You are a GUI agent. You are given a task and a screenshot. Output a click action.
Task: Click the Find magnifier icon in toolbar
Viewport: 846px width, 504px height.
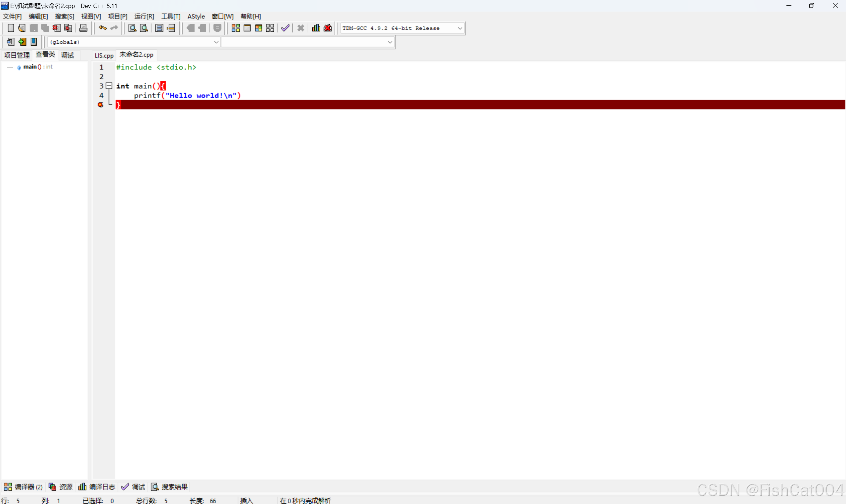132,28
